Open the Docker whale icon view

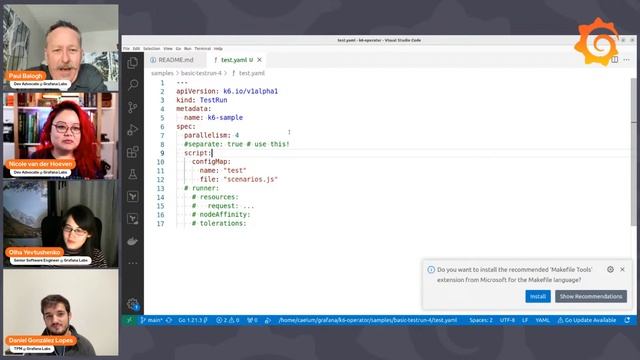point(133,241)
